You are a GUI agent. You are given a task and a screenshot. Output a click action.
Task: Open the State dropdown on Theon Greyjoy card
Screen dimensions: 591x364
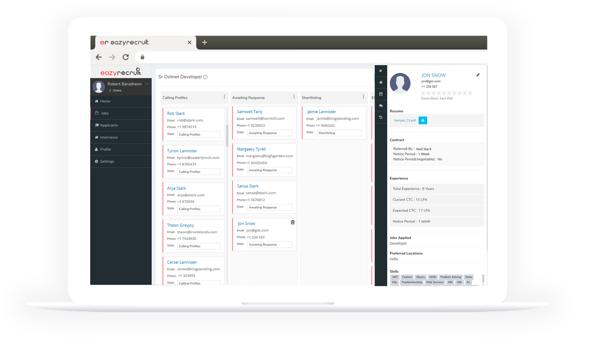(199, 246)
